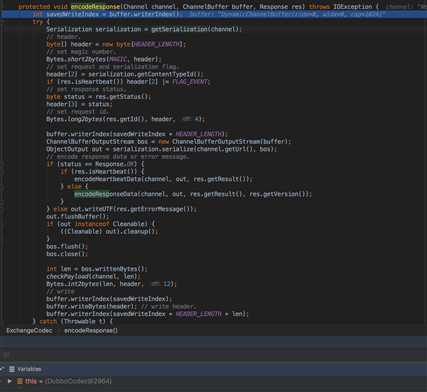This screenshot has width=427, height=392.
Task: Click 'out.writeUTF(res.getErrorMessage())' statement
Action: coord(134,209)
